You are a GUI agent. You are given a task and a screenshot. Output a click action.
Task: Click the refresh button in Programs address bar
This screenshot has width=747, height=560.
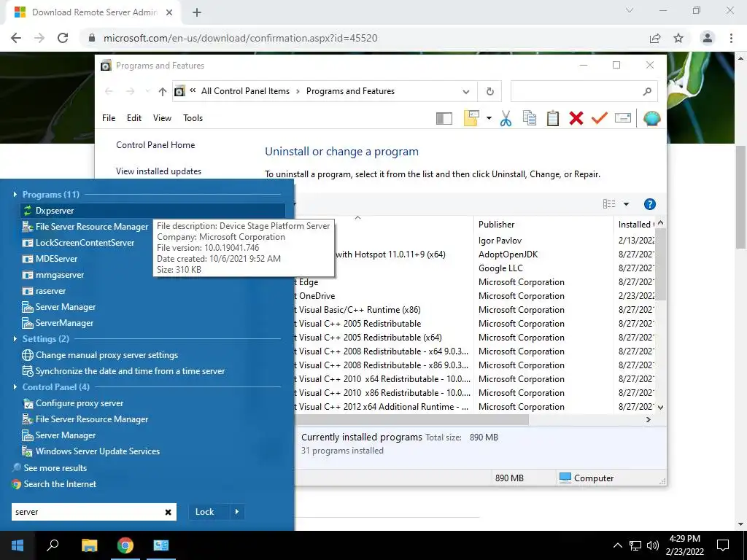click(489, 91)
